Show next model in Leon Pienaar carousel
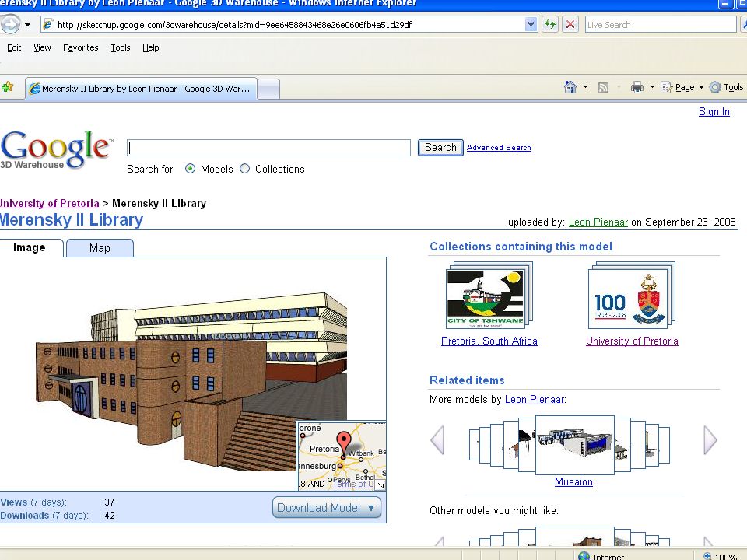The width and height of the screenshot is (747, 560). coord(710,439)
